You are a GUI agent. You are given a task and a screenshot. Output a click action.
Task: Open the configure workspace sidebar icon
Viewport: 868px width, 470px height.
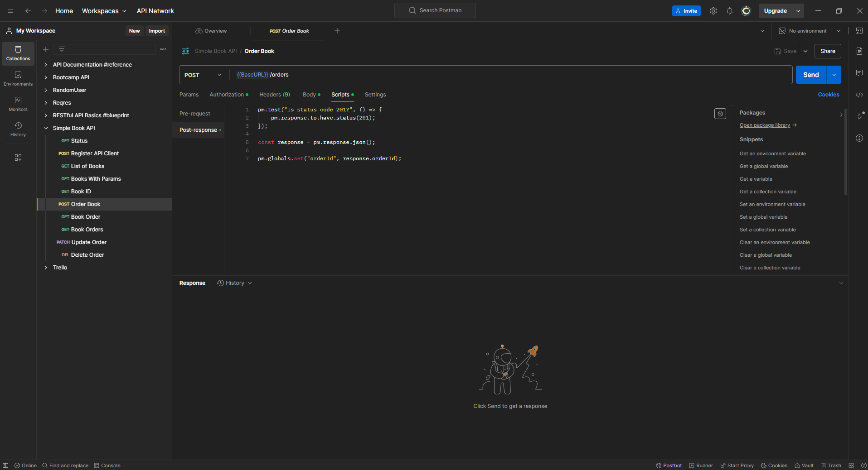(x=18, y=158)
